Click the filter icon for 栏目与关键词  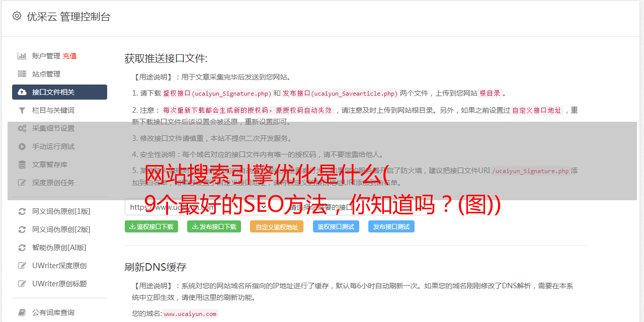[22, 110]
